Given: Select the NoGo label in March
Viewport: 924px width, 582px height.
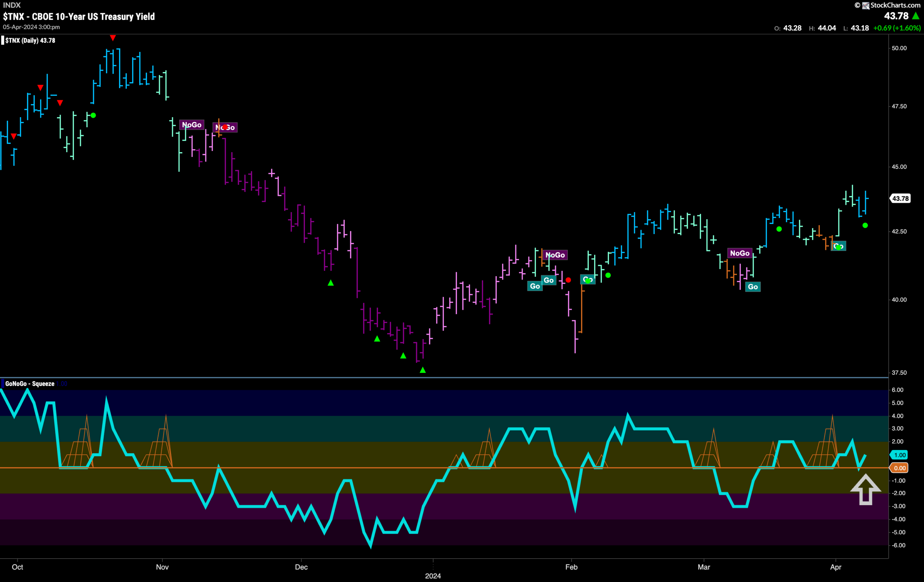Looking at the screenshot, I should [x=740, y=253].
